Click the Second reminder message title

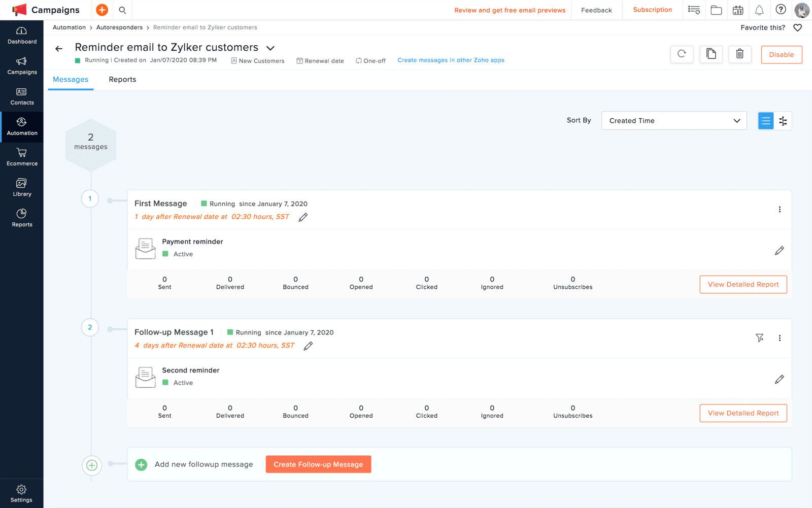tap(191, 370)
